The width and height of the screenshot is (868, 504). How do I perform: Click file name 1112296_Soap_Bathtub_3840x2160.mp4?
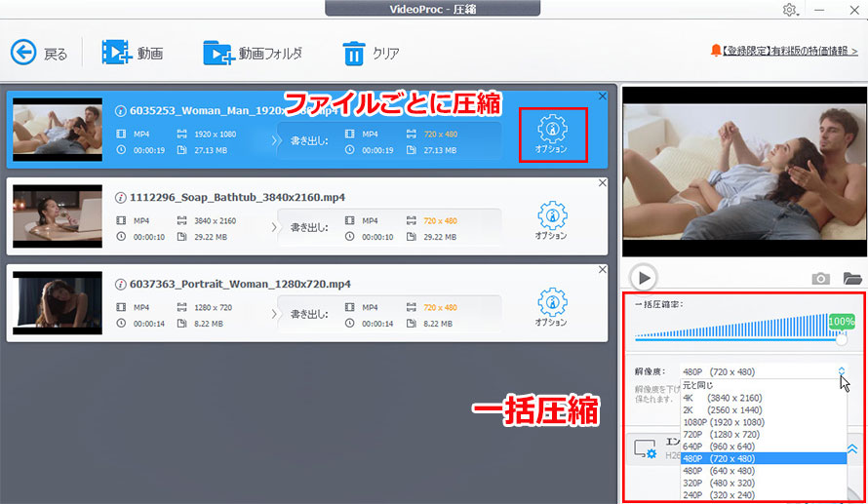coord(238,198)
